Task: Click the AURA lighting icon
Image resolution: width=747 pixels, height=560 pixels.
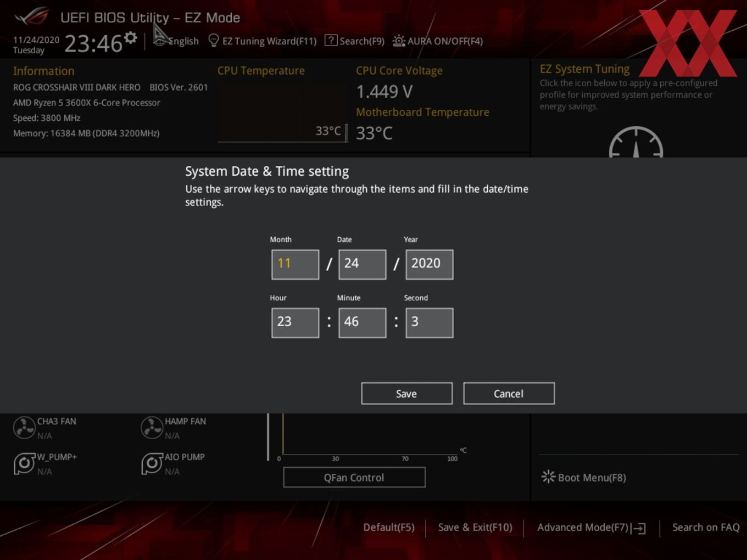Action: point(399,41)
